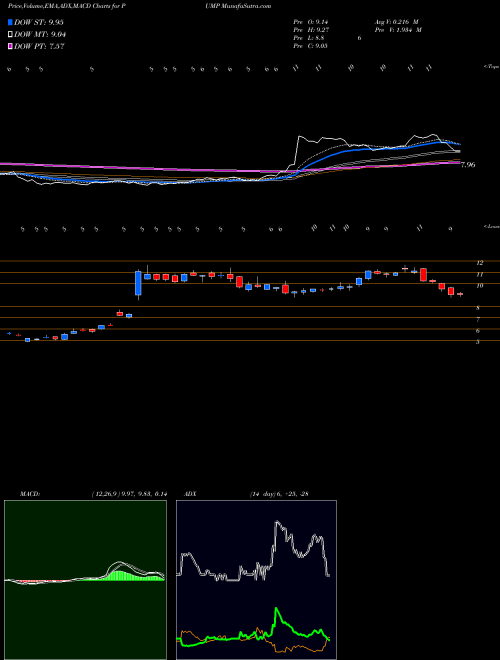This screenshot has width=500, height=660.
Task: Click the '<Lows' label at right edge
Action: click(x=491, y=226)
